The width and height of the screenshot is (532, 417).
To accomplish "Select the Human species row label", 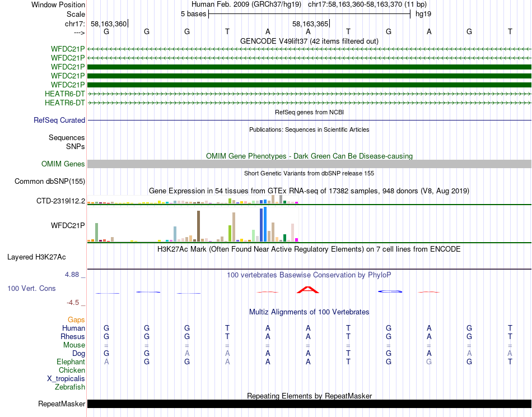I will (73, 328).
